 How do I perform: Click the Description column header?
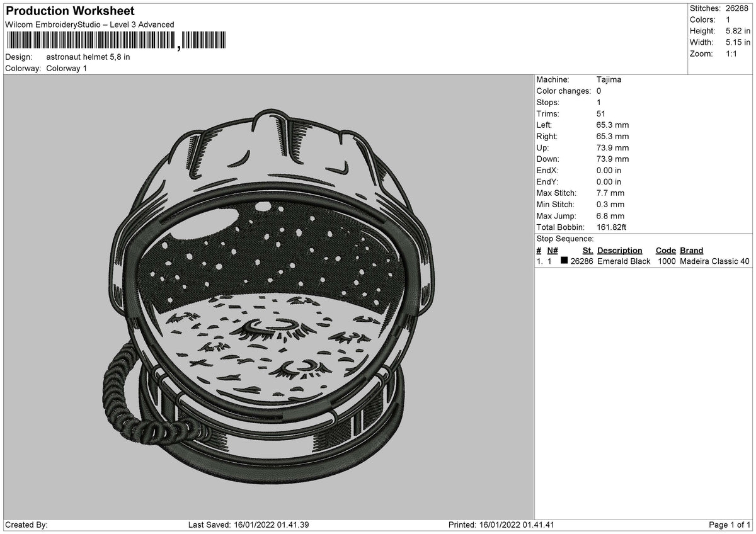(x=620, y=251)
